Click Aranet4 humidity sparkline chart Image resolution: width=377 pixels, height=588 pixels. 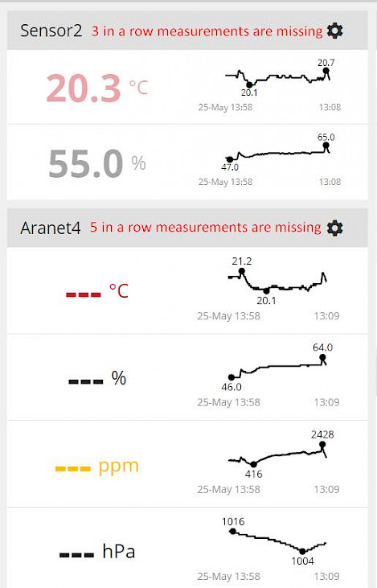(x=277, y=368)
